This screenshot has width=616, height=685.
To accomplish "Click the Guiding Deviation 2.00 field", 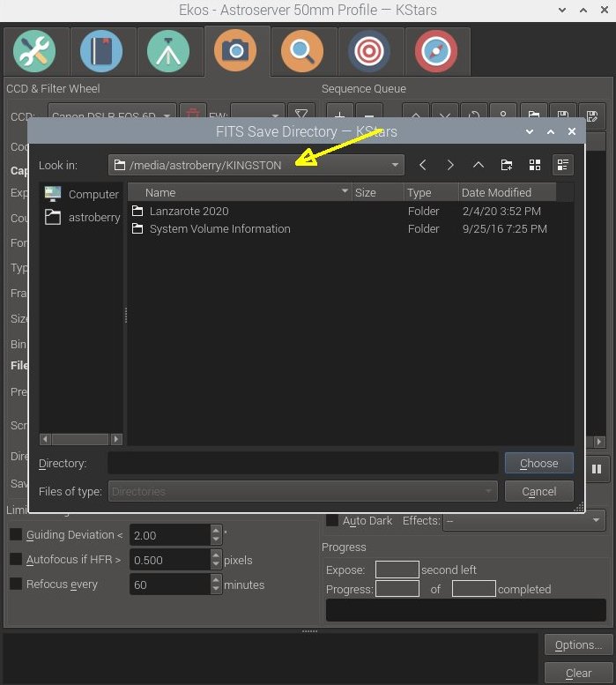I will tap(170, 535).
